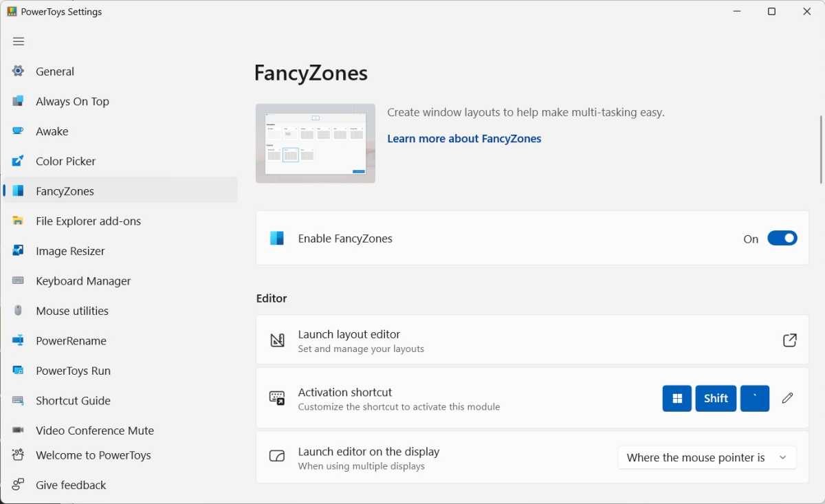Disable the Enable FancyZones toggle
The height and width of the screenshot is (504, 825).
[782, 238]
